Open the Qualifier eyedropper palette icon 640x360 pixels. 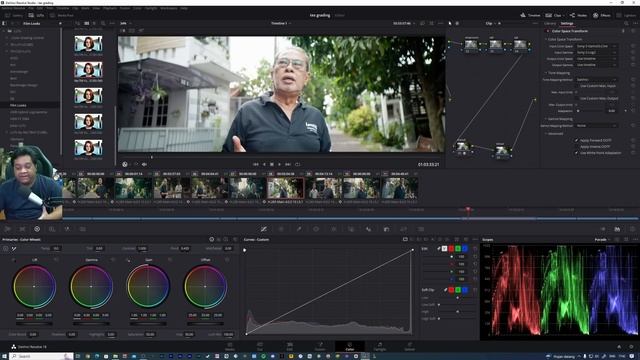pos(299,229)
